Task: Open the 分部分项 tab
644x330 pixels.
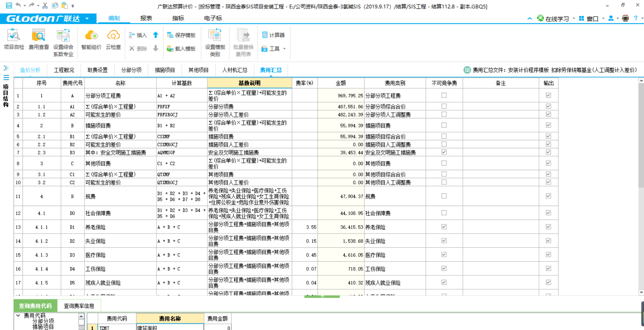Action: pos(131,70)
